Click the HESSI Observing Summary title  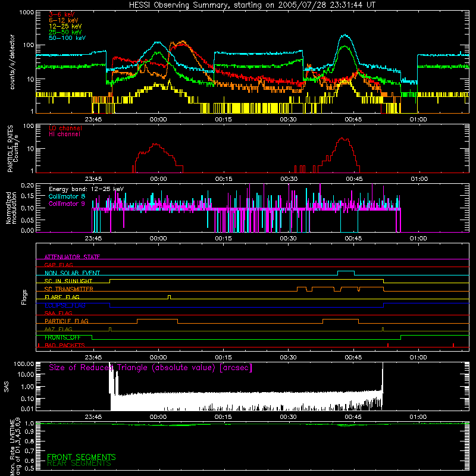(252, 5)
